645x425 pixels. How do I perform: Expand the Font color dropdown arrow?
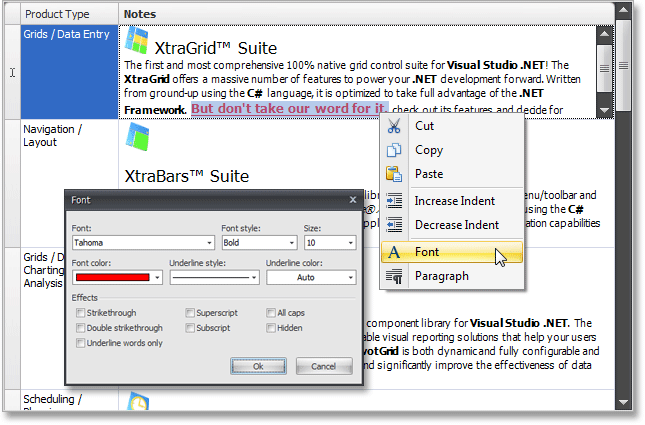[157, 278]
